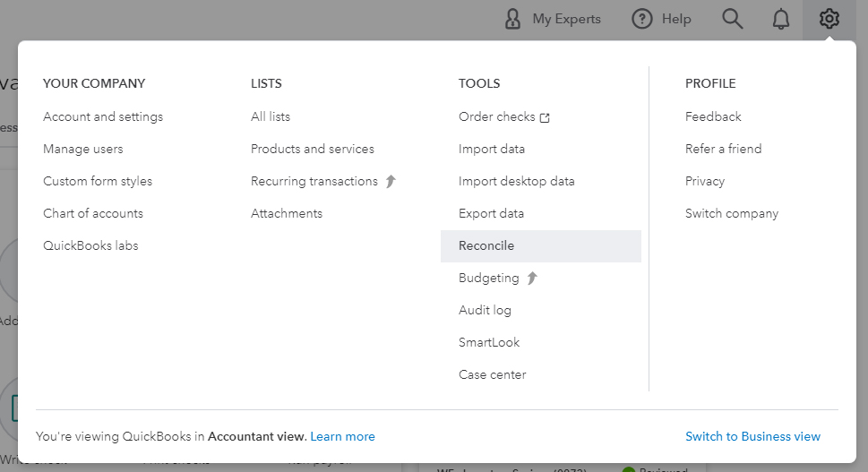Click the Learn more link

(342, 436)
